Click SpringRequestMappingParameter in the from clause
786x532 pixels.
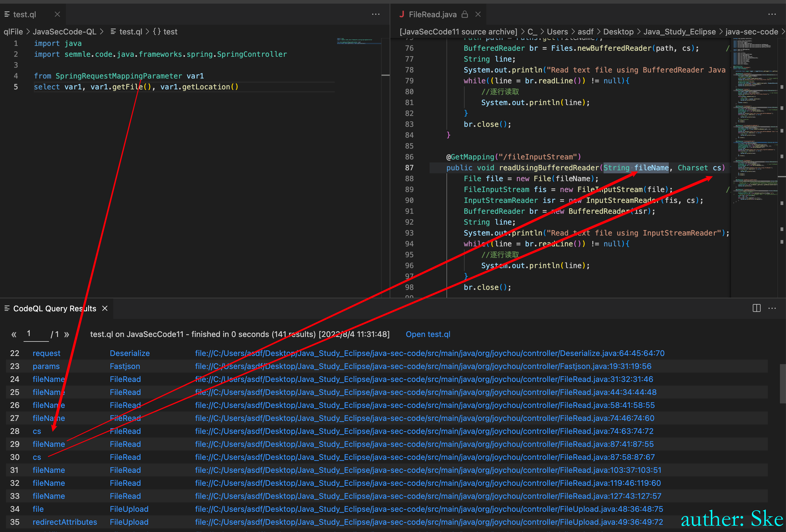[119, 76]
